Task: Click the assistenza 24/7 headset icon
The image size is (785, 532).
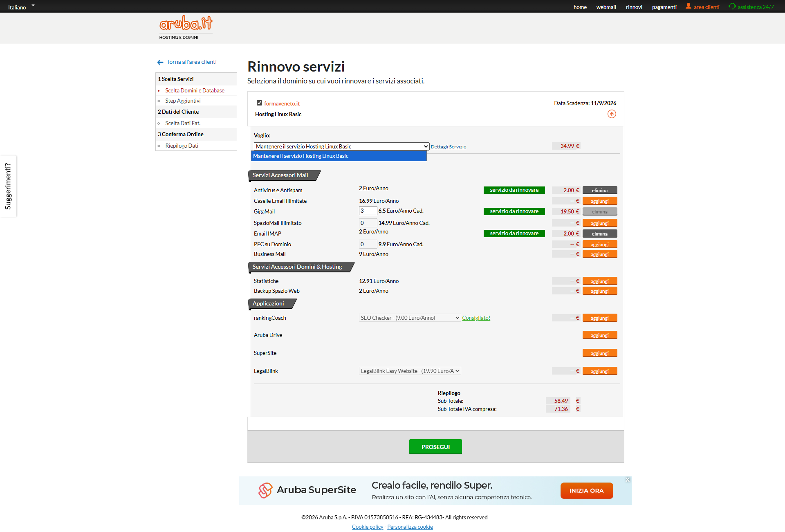Action: point(732,6)
